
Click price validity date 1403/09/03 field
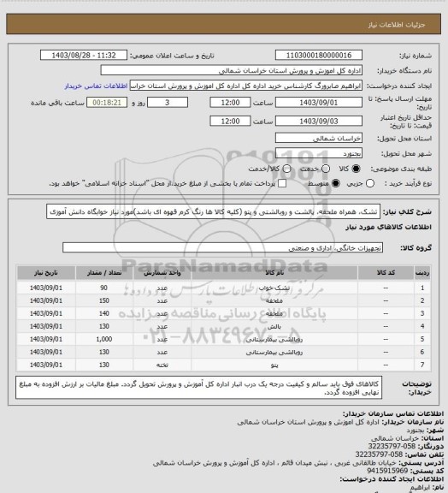(319, 121)
